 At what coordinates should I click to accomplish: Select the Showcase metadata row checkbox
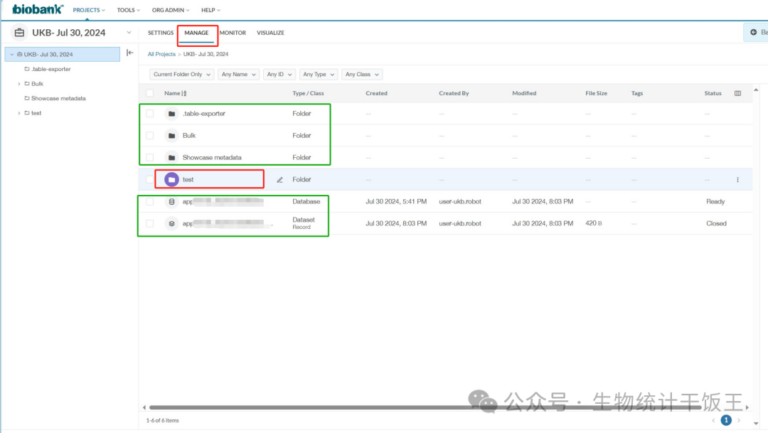[x=150, y=157]
